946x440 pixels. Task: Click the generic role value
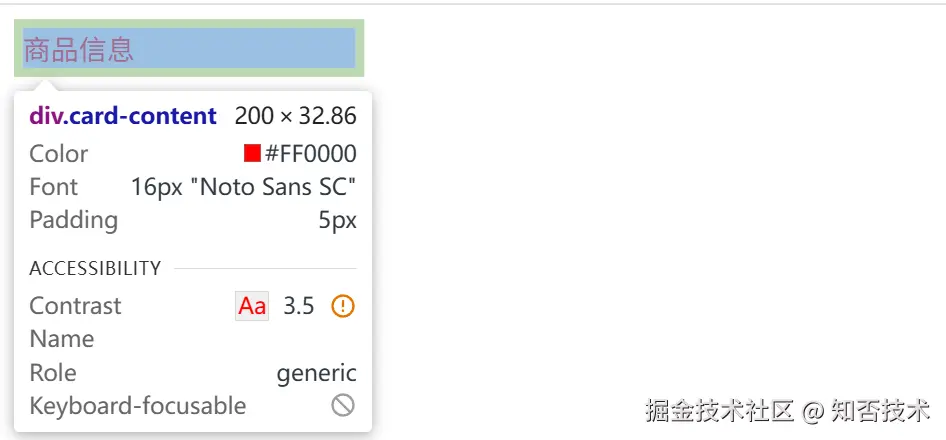coord(316,373)
